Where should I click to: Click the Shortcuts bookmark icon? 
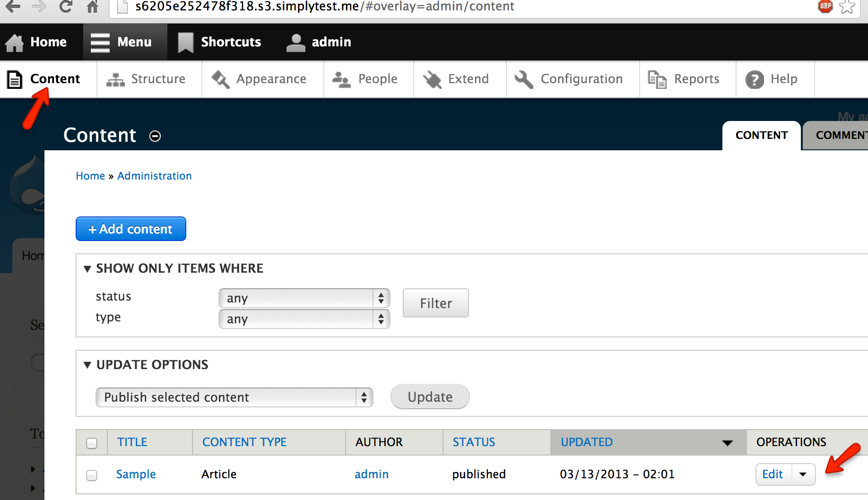coord(185,42)
